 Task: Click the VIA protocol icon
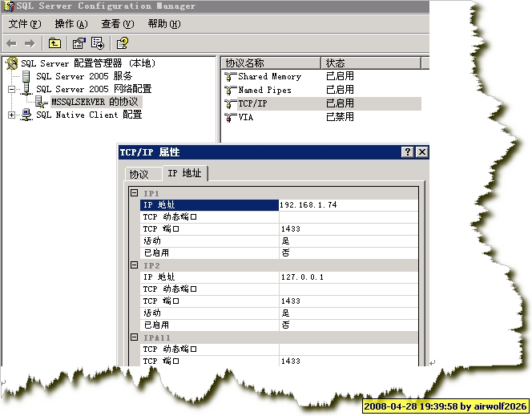click(x=230, y=117)
